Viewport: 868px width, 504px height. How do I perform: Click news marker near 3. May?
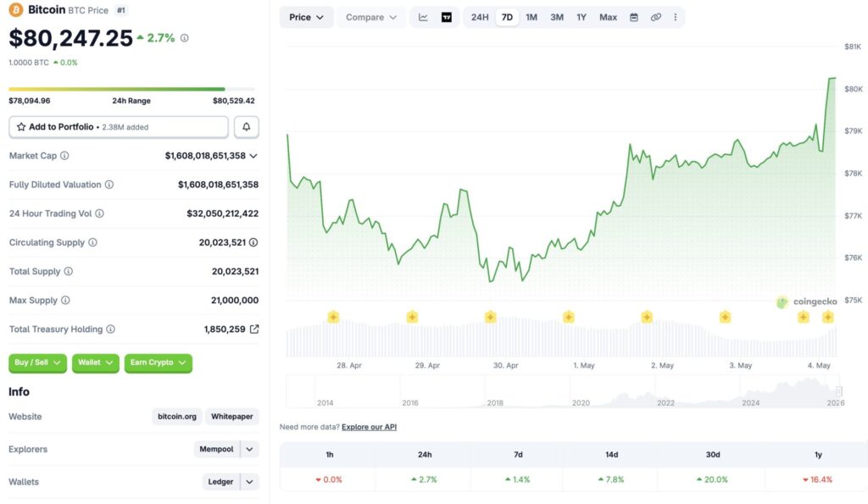tap(726, 317)
